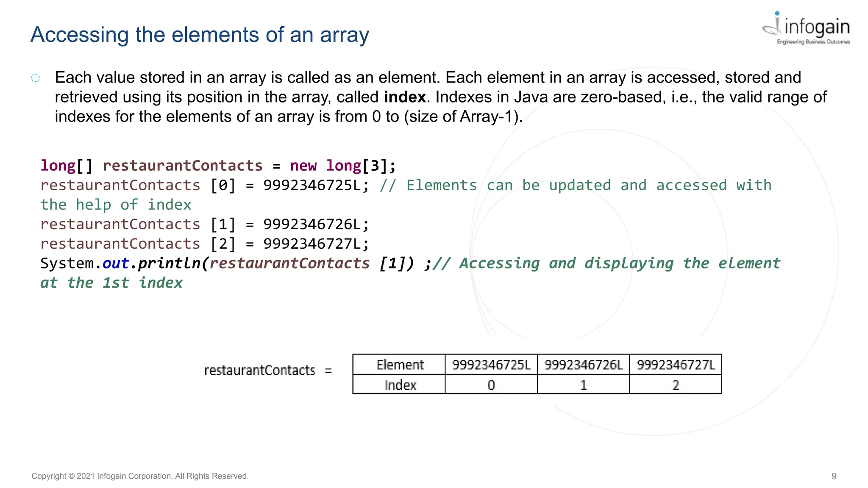Click the index 2 table cell

coord(676,385)
